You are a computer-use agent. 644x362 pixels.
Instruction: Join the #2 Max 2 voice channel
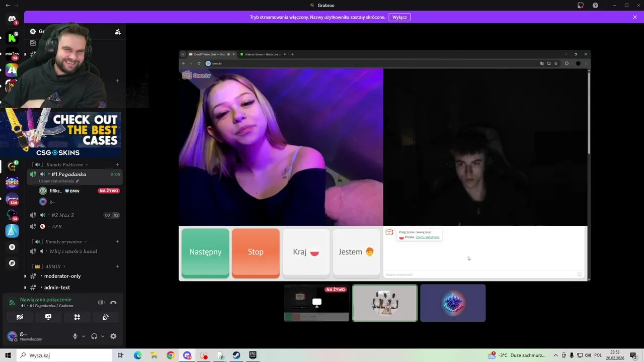click(74, 215)
